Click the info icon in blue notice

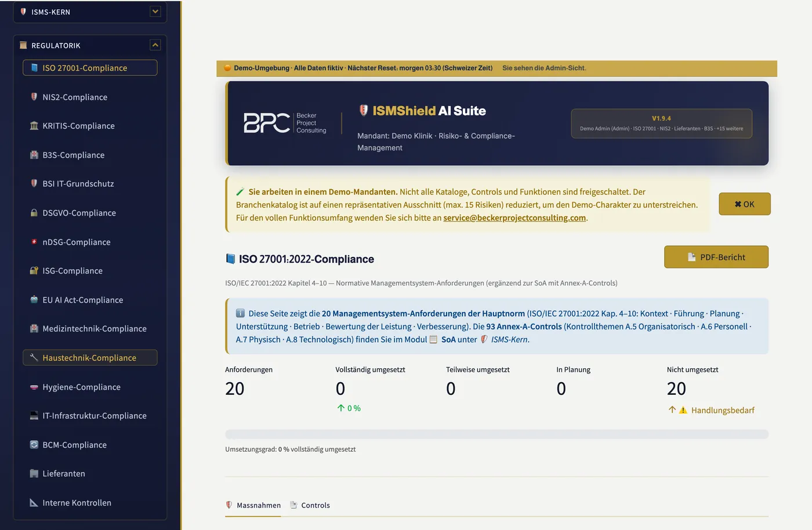[x=241, y=313]
